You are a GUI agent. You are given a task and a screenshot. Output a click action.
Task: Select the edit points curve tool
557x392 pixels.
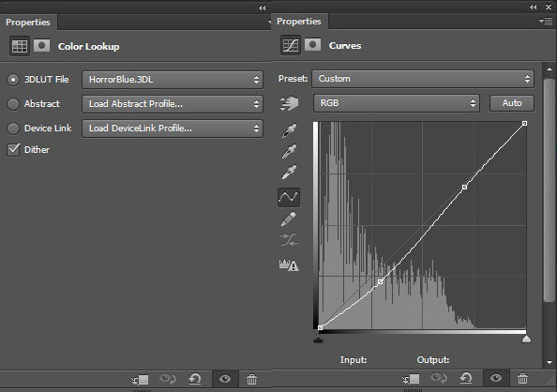pos(289,197)
